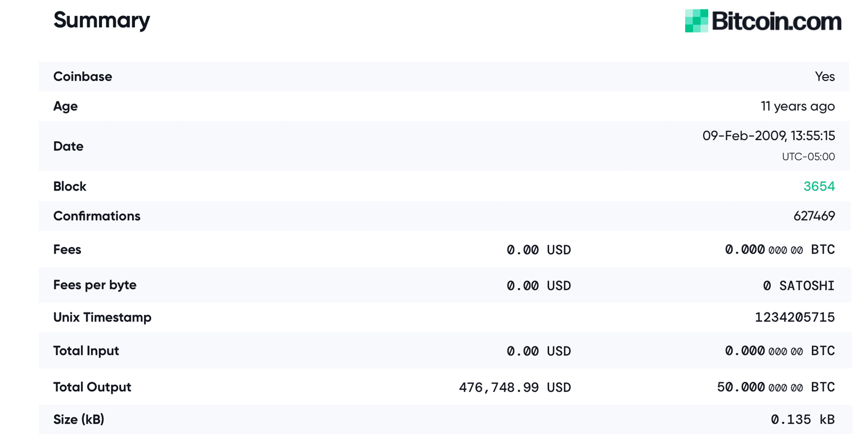Click the Total Input row label
Screen dimensions: 868x434
[86, 351]
